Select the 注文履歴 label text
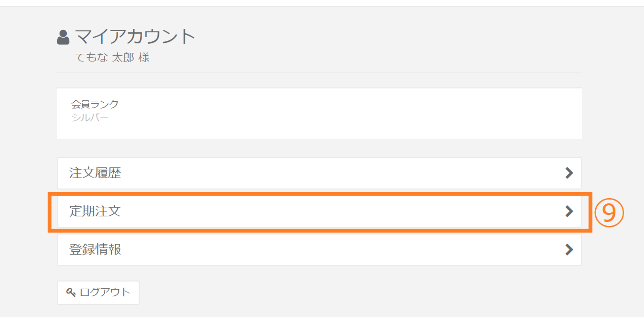This screenshot has height=317, width=644. [x=95, y=173]
